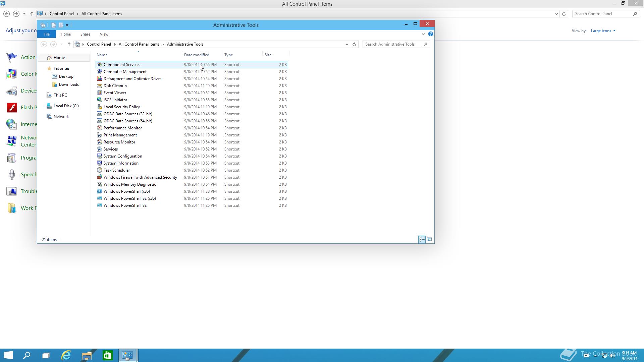Image resolution: width=644 pixels, height=362 pixels.
Task: Open the address bar history dropdown in Administrative Tools
Action: pyautogui.click(x=347, y=44)
